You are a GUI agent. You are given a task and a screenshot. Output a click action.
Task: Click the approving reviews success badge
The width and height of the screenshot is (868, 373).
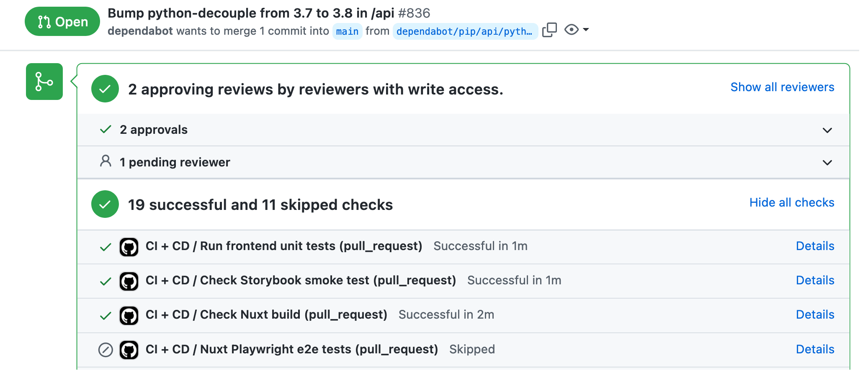tap(104, 89)
